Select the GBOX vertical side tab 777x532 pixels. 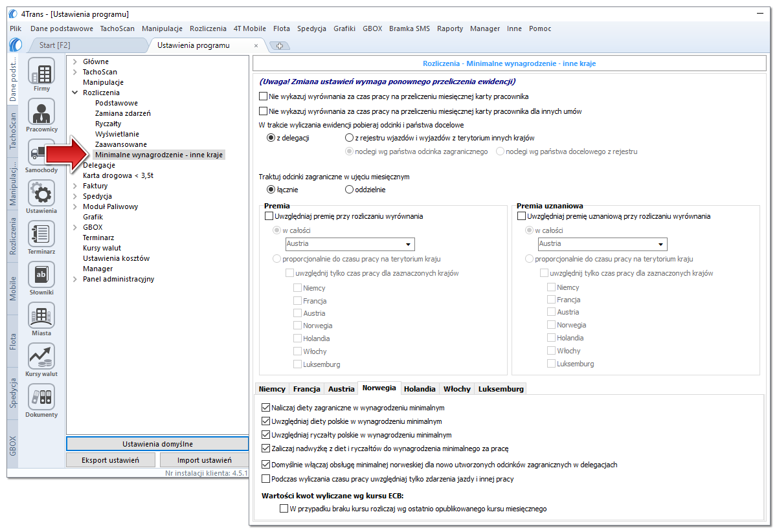click(13, 446)
